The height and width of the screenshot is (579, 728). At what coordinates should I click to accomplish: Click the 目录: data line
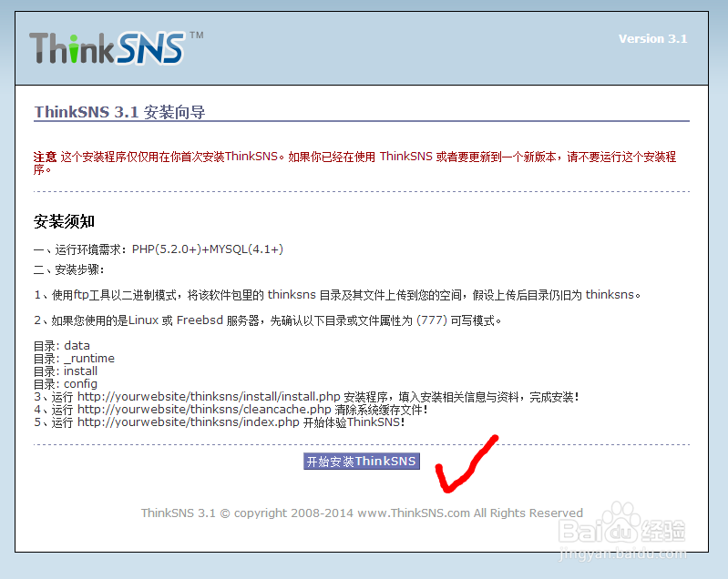tap(62, 346)
